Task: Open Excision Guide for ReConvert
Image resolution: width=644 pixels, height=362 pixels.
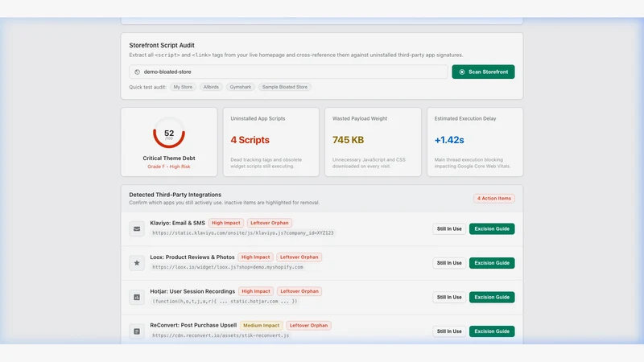Action: 492,331
